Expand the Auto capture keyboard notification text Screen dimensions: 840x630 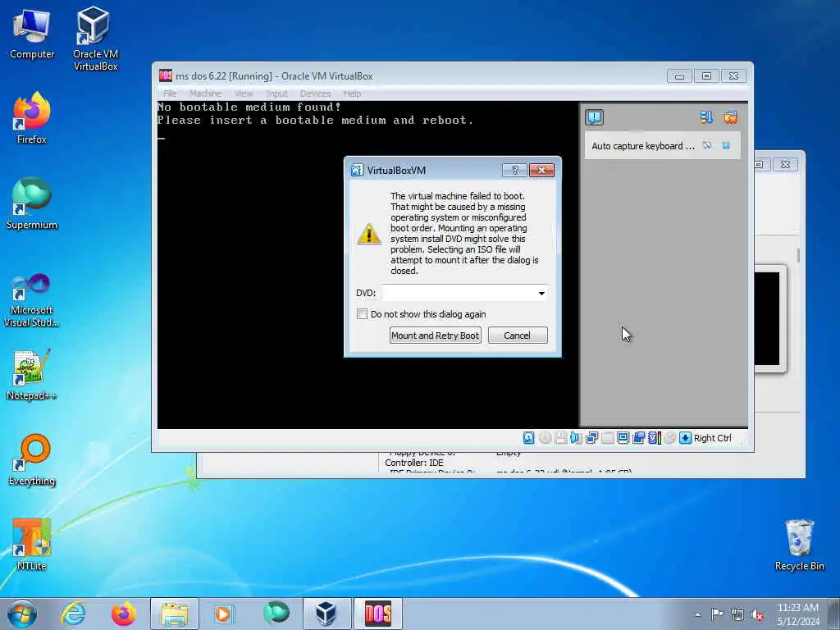point(643,146)
